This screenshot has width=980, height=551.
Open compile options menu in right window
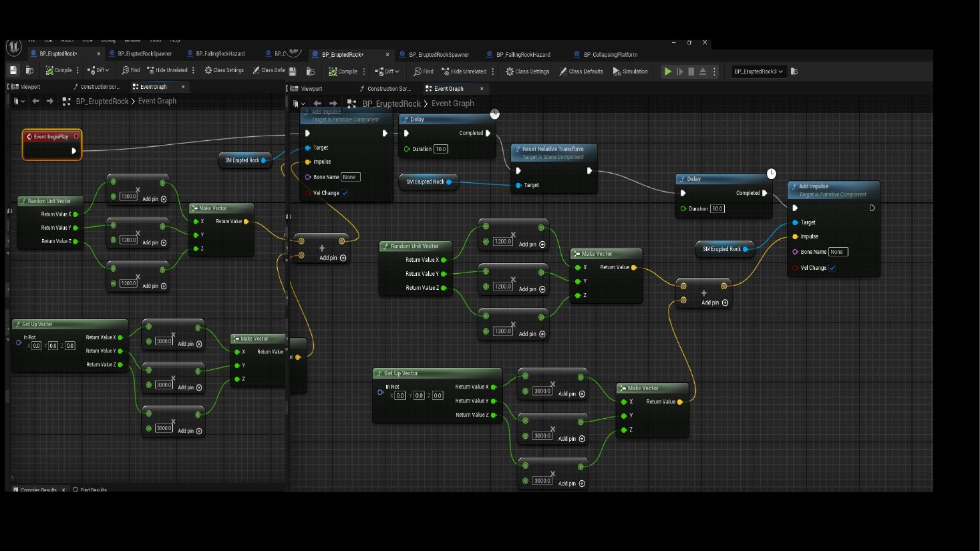coord(364,71)
